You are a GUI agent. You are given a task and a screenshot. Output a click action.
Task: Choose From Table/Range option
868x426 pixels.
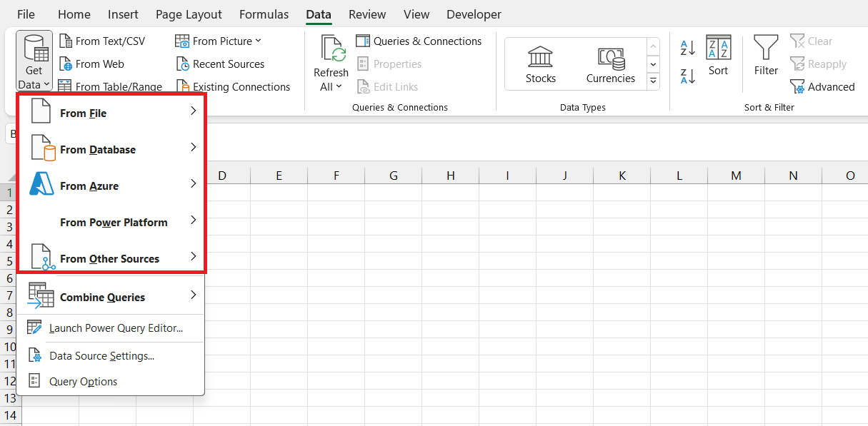(x=110, y=87)
